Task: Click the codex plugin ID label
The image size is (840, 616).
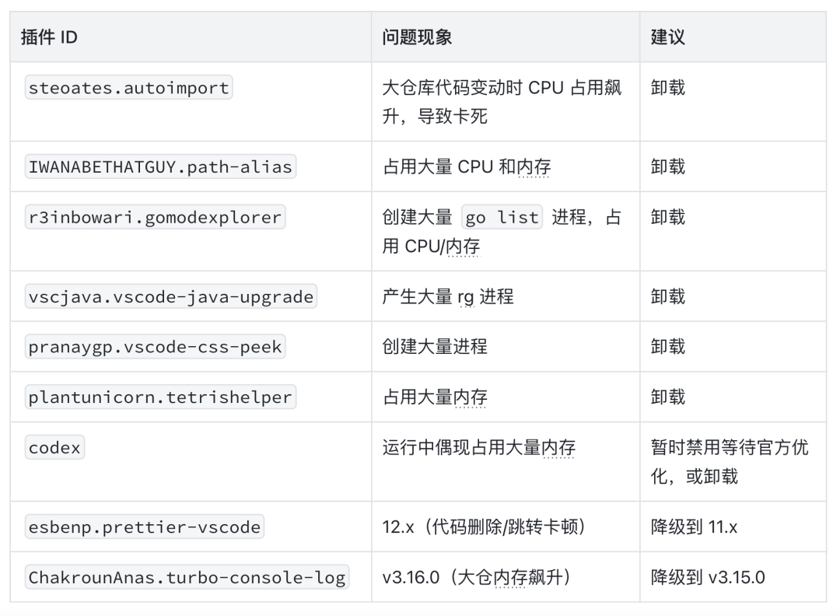Action: click(54, 448)
